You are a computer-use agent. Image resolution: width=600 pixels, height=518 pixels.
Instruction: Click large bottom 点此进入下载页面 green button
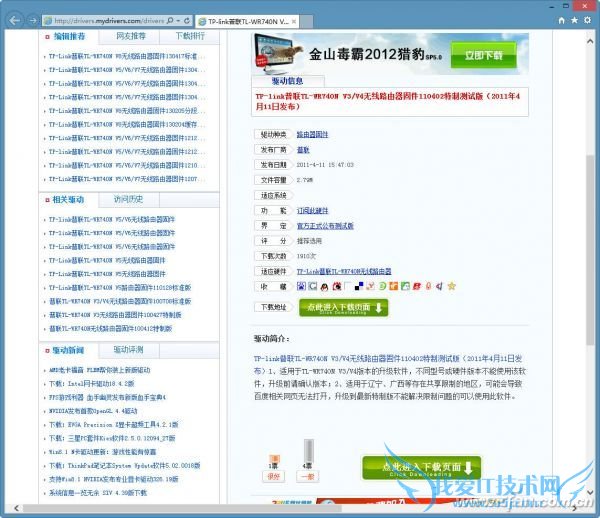421,468
